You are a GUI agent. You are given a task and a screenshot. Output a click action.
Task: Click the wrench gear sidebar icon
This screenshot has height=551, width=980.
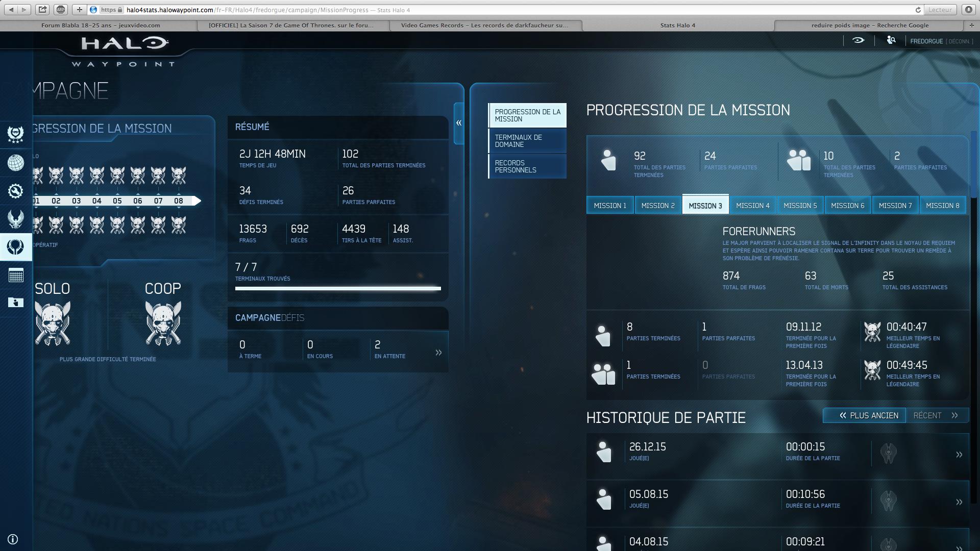tap(16, 191)
